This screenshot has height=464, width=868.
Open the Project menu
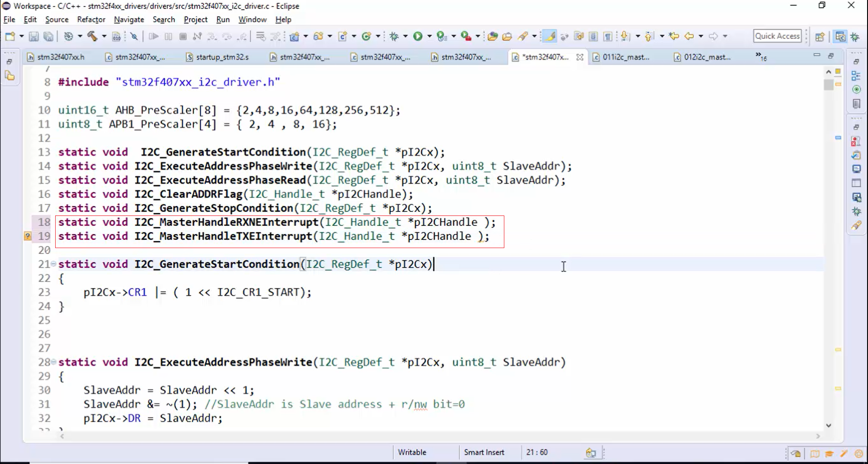coord(195,19)
